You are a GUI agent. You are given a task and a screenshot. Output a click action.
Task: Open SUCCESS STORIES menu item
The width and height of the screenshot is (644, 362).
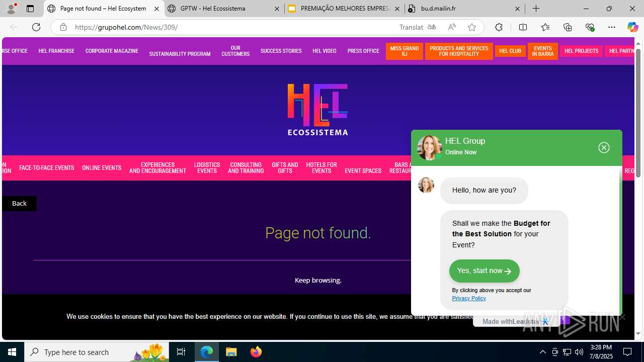pyautogui.click(x=281, y=51)
